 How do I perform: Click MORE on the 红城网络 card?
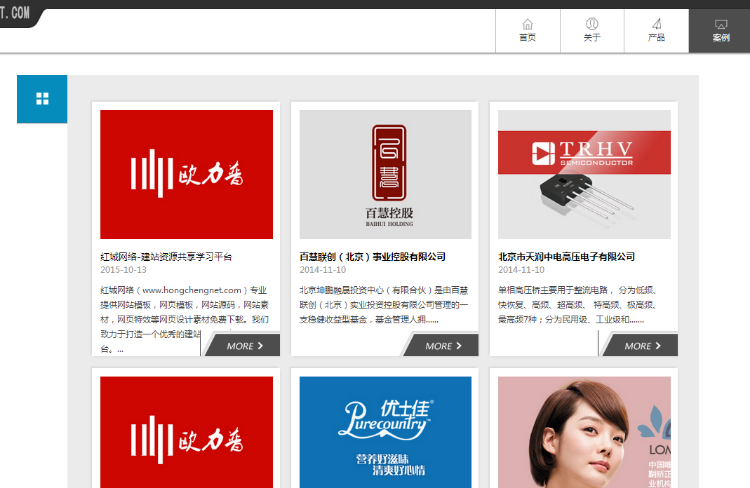[243, 345]
